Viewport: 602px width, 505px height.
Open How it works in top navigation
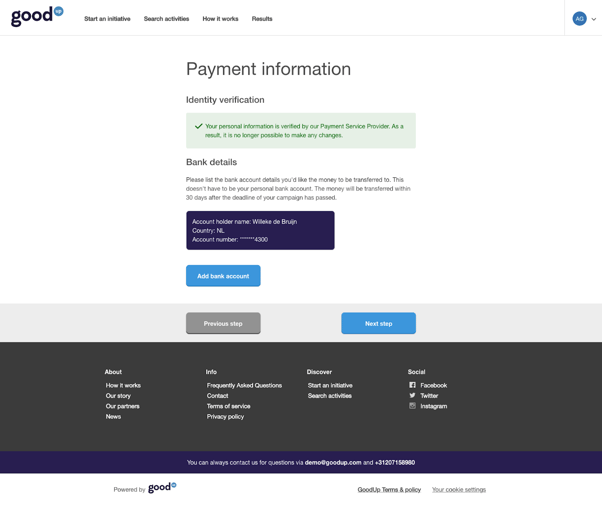coord(220,19)
